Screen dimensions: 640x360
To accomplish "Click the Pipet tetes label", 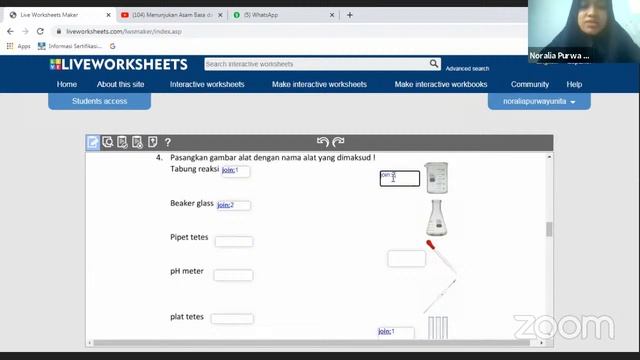I will click(x=189, y=237).
